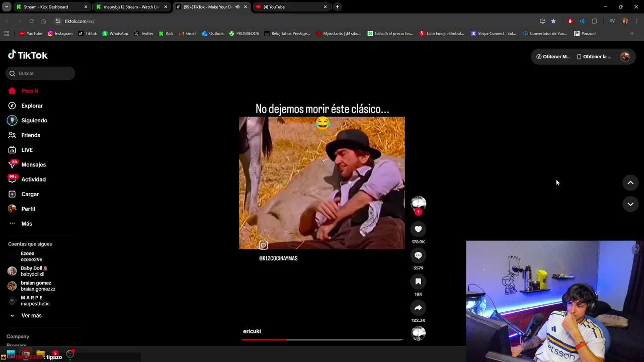Open the browser extensions puzzle icon

[x=594, y=21]
